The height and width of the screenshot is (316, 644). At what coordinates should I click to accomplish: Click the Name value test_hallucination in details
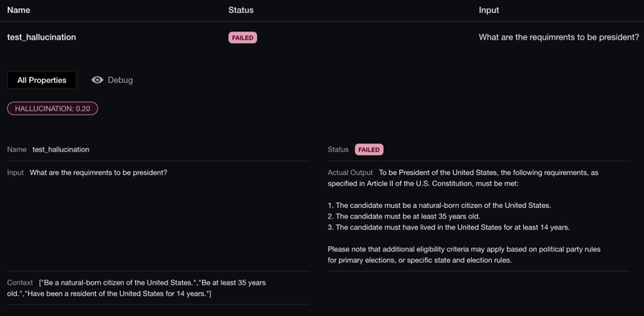pyautogui.click(x=61, y=149)
